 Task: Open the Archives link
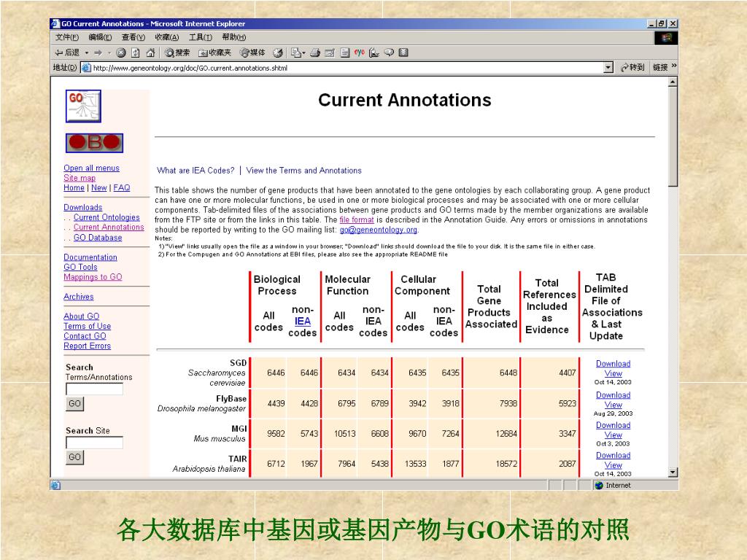click(79, 297)
